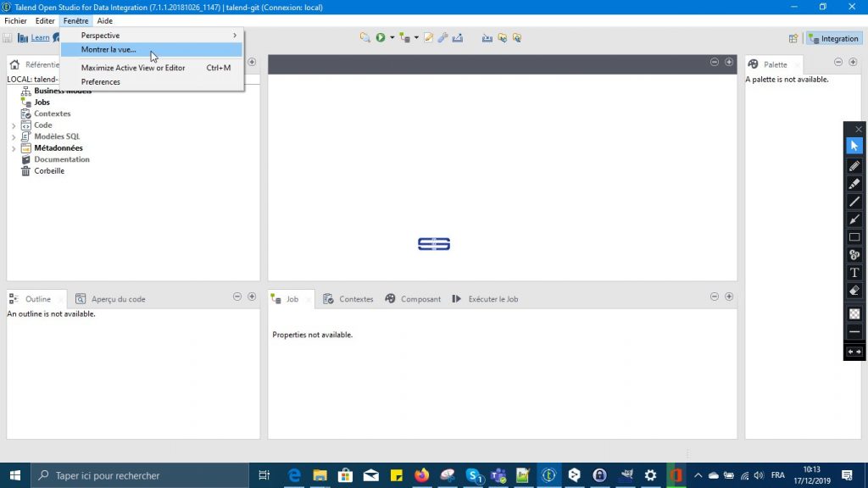This screenshot has height=488, width=868.
Task: Choose Montrer la vue... menu entry
Action: [x=151, y=49]
